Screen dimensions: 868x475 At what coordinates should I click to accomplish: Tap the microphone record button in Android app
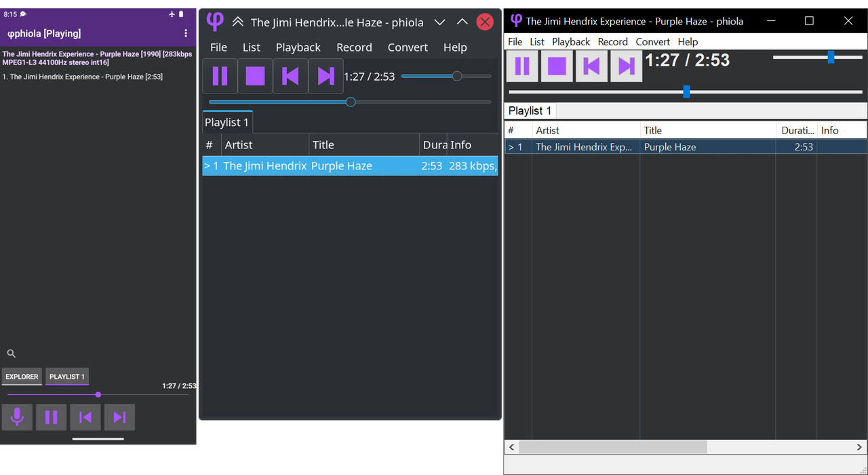point(17,417)
